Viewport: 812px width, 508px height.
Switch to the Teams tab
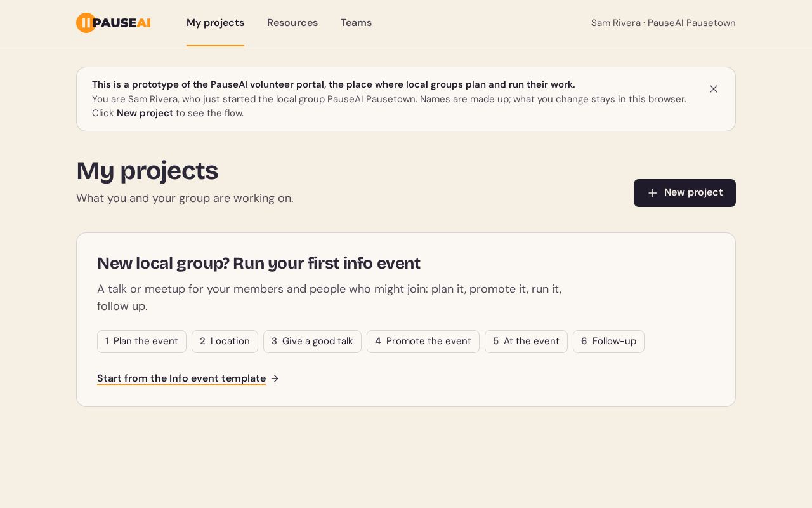(356, 23)
